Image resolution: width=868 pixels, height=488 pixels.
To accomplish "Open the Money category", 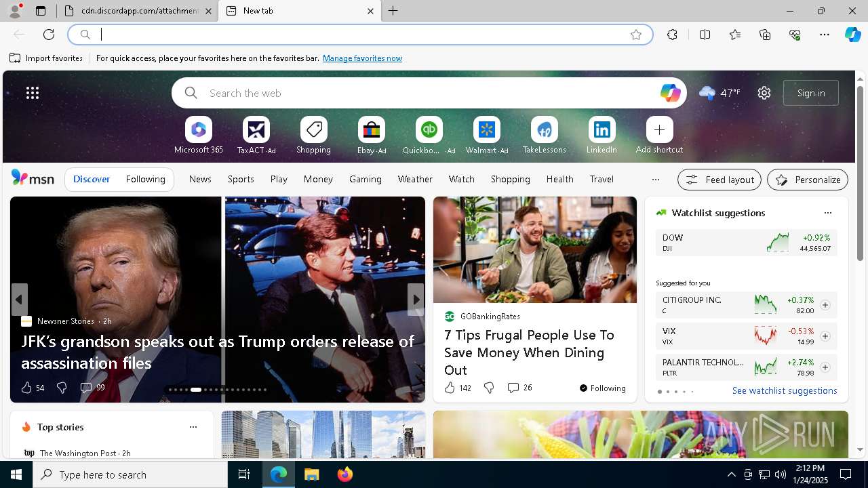I will tap(318, 180).
